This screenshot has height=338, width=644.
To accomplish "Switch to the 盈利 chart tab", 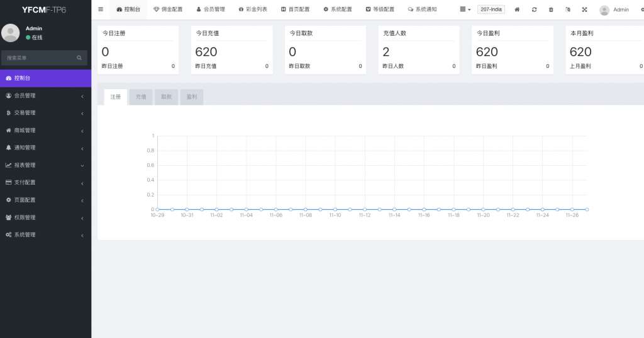I will coord(192,97).
